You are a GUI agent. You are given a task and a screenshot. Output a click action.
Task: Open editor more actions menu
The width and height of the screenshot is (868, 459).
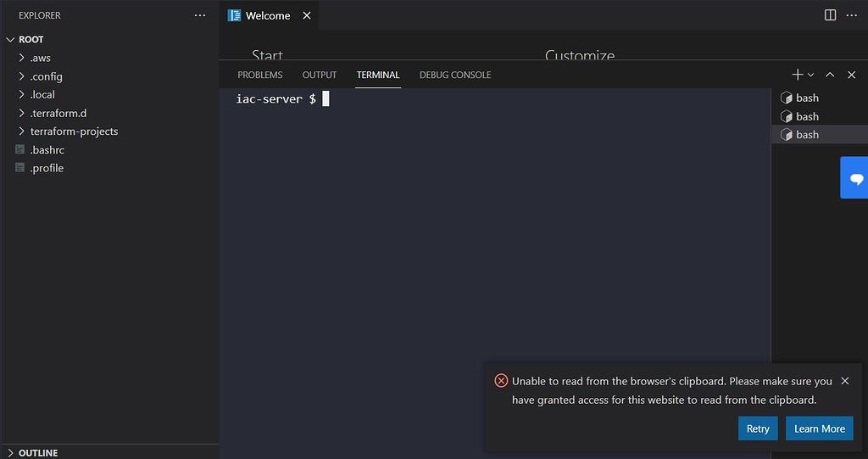click(851, 15)
